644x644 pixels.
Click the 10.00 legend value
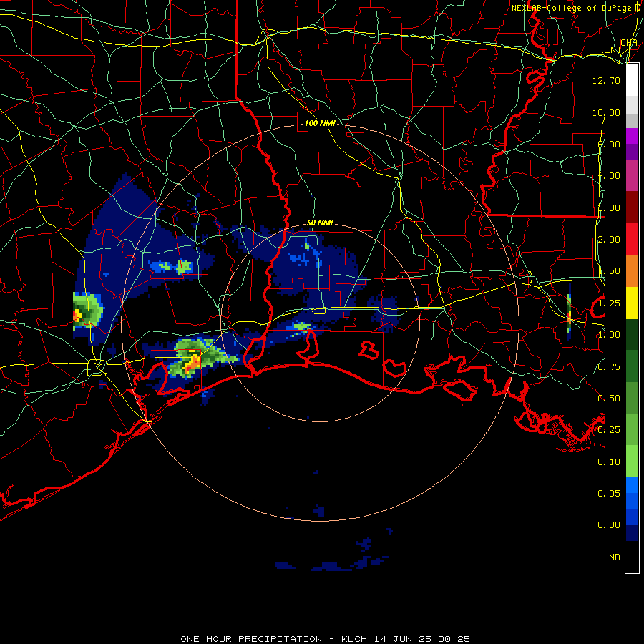(606, 112)
